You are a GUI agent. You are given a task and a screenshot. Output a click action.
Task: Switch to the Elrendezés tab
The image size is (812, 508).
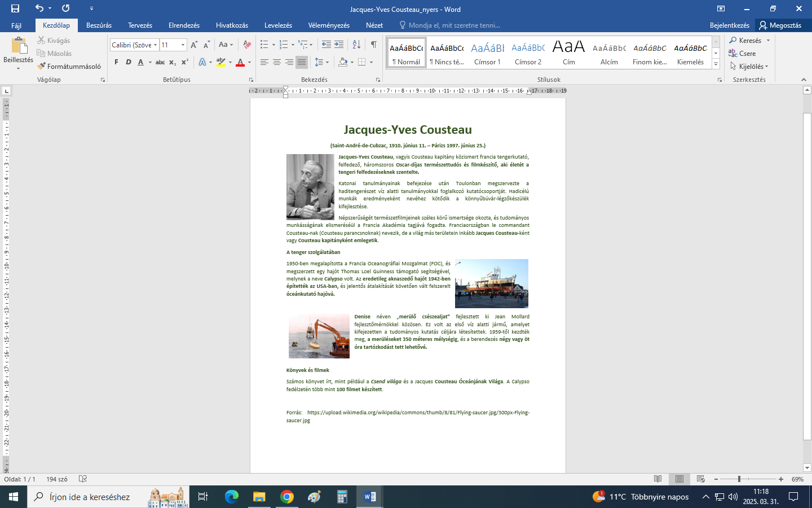click(x=184, y=25)
